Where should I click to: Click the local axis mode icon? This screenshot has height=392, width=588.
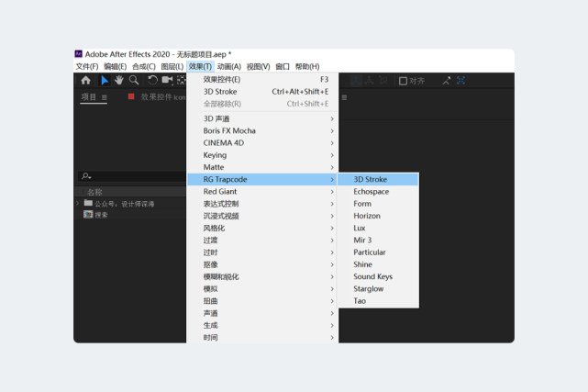pos(356,80)
